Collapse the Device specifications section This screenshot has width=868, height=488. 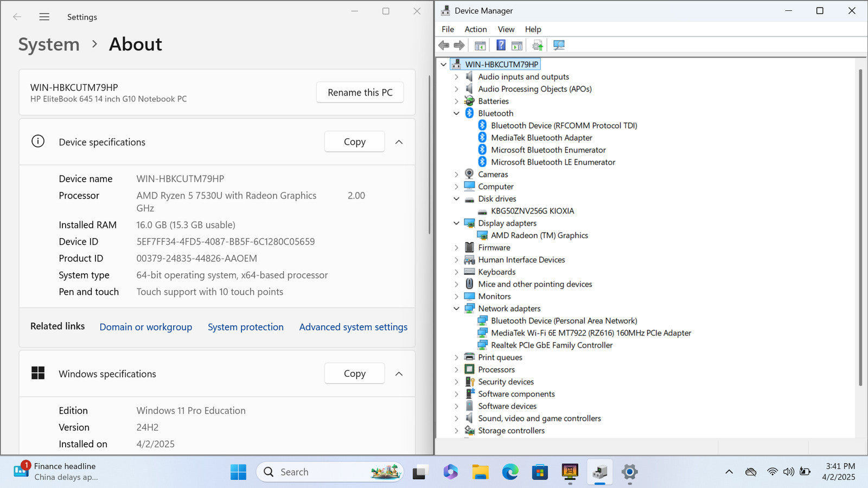399,142
